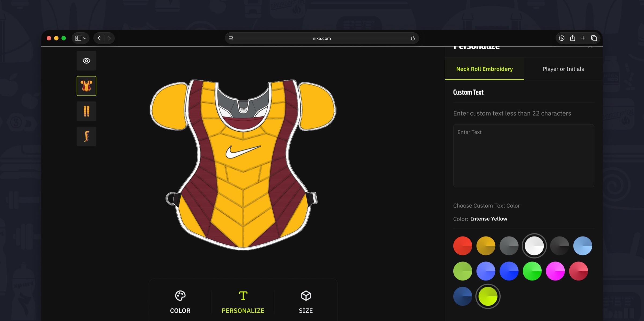This screenshot has width=644, height=321.
Task: Choose the royal blue text color swatch
Action: click(509, 271)
